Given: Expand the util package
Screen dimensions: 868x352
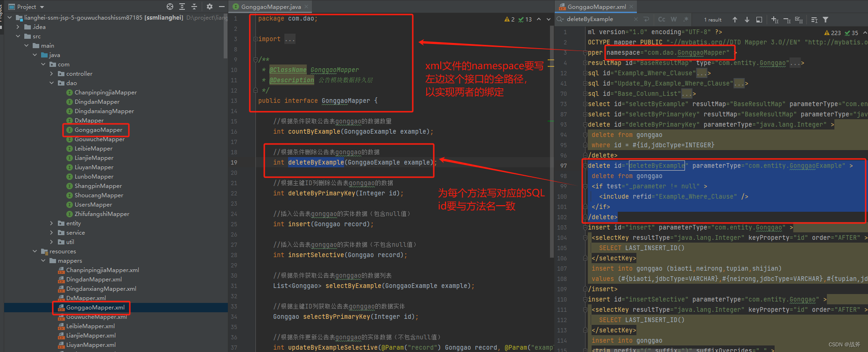Looking at the screenshot, I should [52, 242].
